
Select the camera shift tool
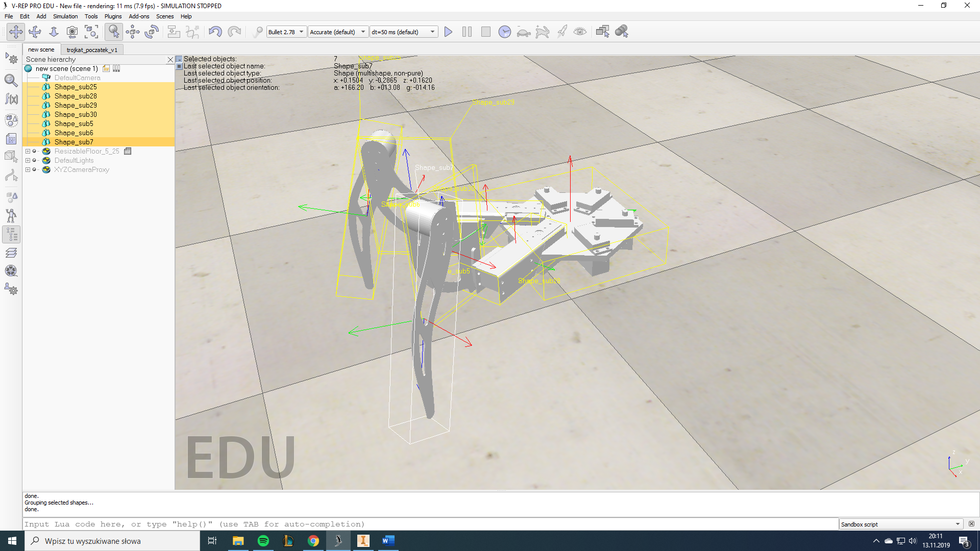tap(54, 32)
